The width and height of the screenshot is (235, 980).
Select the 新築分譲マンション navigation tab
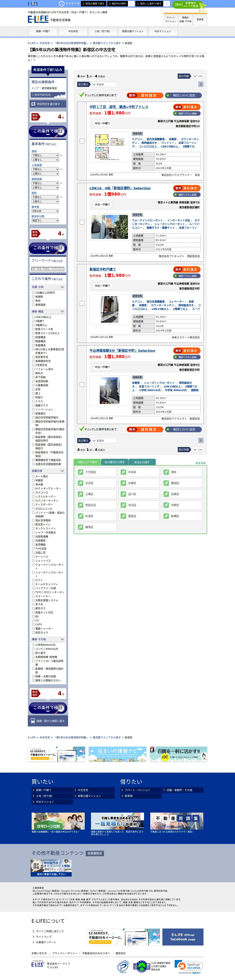[133, 31]
